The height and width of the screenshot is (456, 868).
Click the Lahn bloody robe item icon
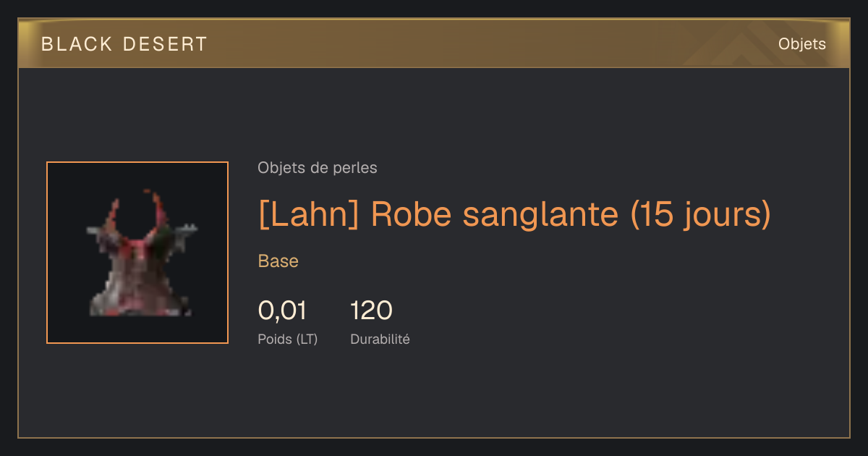[137, 253]
